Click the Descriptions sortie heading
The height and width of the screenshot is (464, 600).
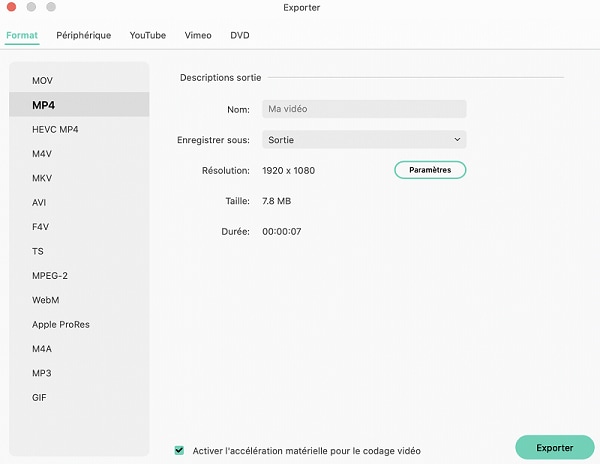(220, 78)
